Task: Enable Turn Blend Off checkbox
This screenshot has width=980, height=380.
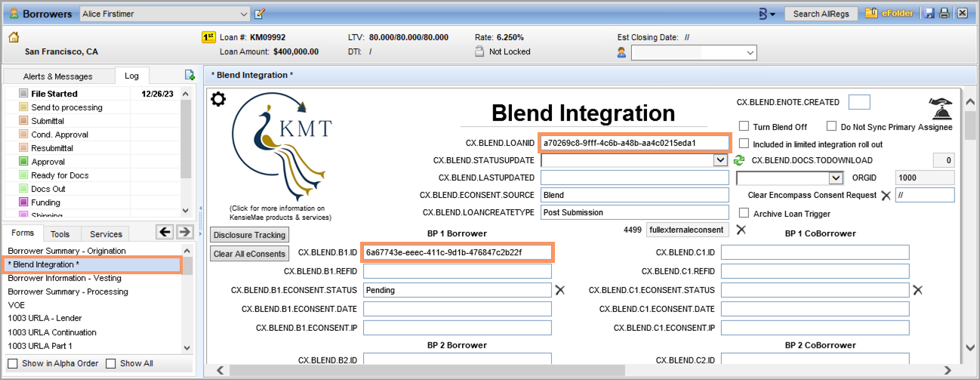Action: point(744,126)
